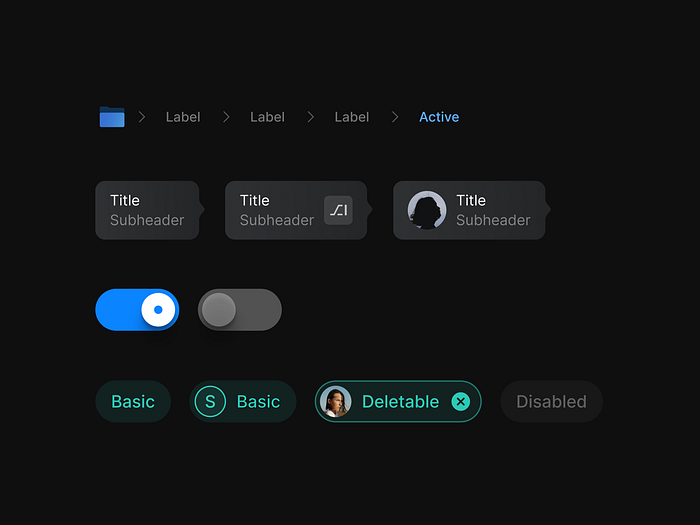Screen dimensions: 700x525
Task: Click the photo avatar on the Deletable chip
Action: click(x=336, y=402)
